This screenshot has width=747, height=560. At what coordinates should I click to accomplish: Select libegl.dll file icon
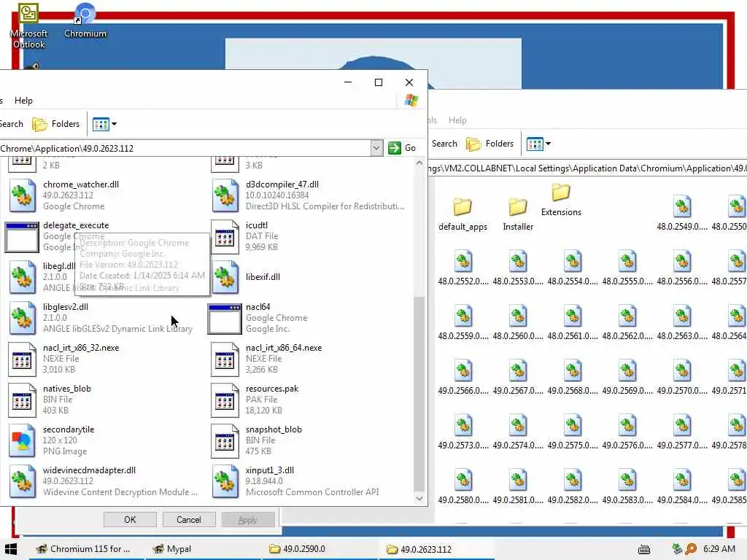tap(23, 276)
